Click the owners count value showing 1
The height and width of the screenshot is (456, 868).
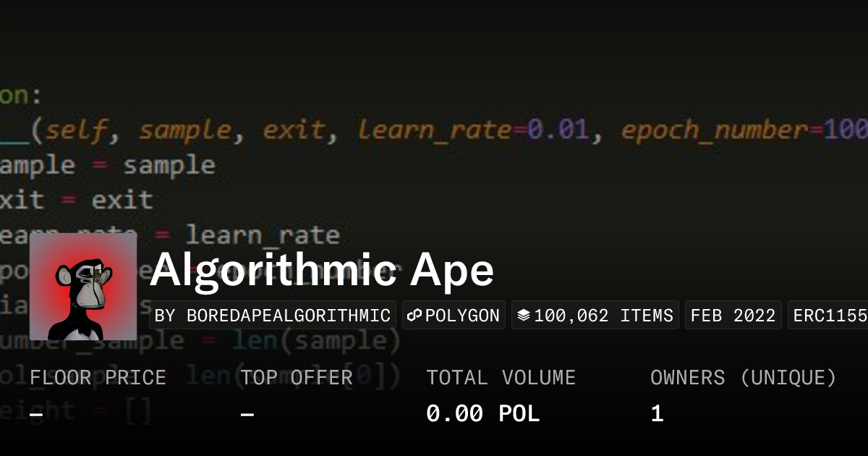pyautogui.click(x=656, y=413)
